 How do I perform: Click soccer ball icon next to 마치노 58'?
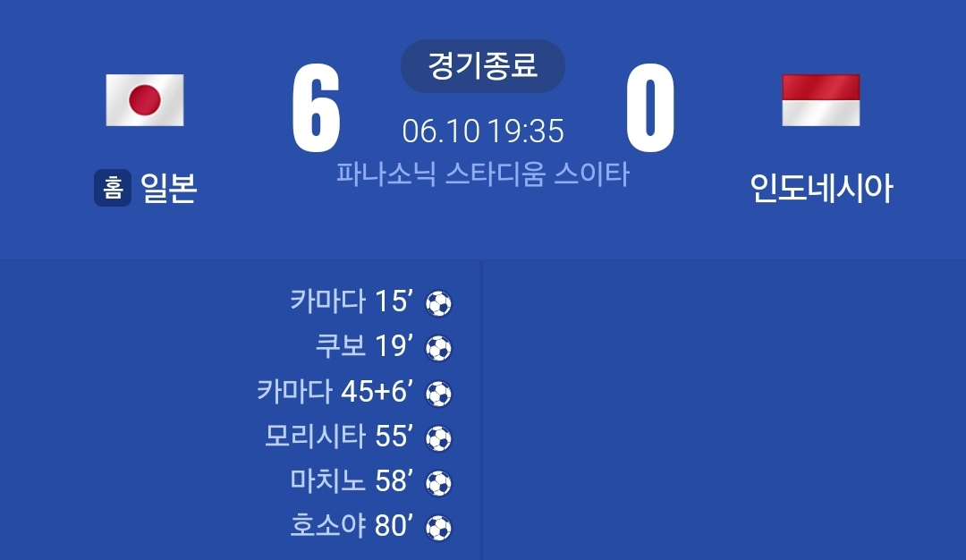pos(438,483)
